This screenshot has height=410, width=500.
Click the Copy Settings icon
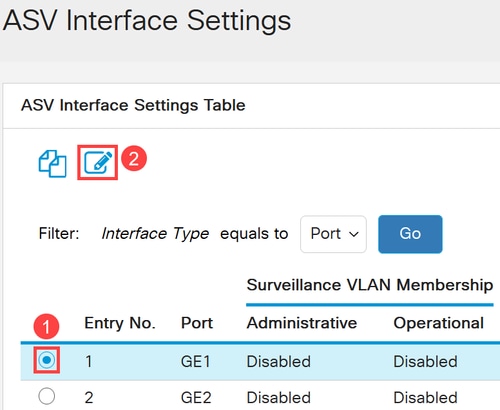coord(53,163)
